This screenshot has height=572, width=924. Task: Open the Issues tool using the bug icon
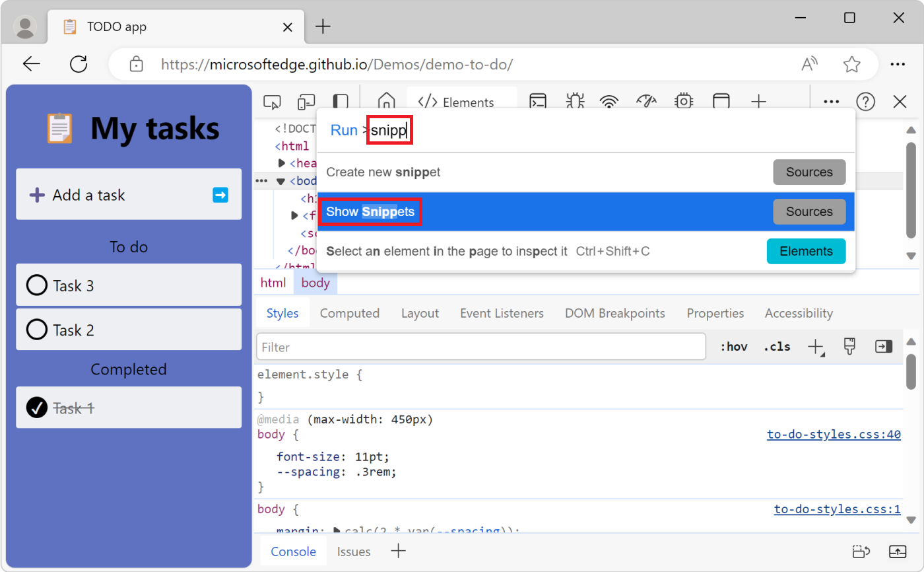[x=575, y=102]
